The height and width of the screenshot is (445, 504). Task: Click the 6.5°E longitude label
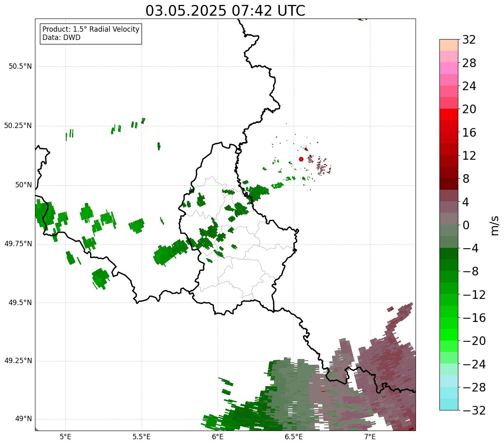[294, 437]
